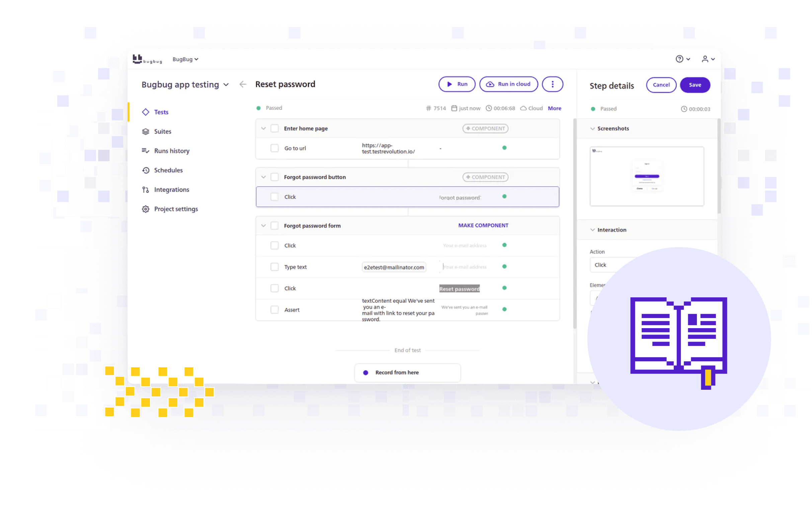
Task: Click the bugbug logo icon
Action: pos(137,59)
